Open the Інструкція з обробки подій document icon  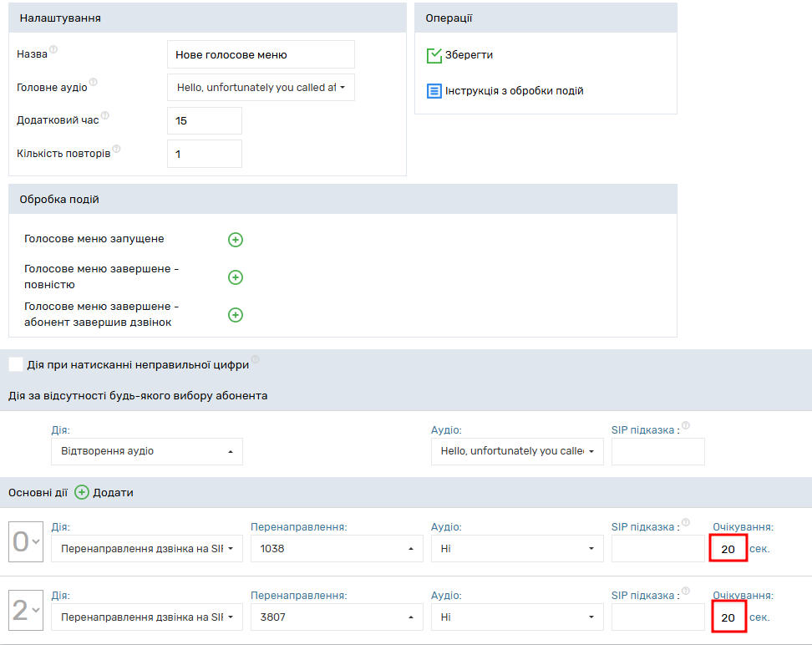point(434,91)
